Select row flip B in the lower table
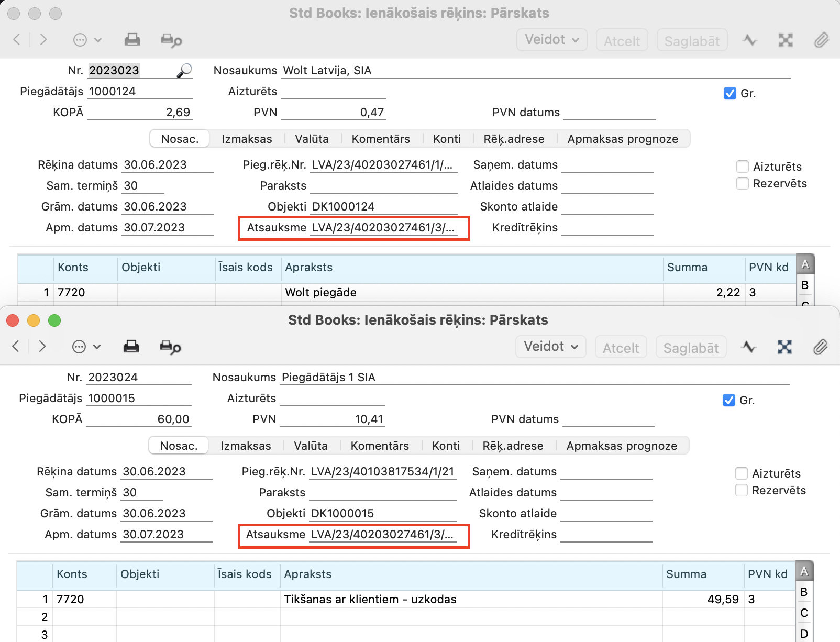 pos(804,592)
